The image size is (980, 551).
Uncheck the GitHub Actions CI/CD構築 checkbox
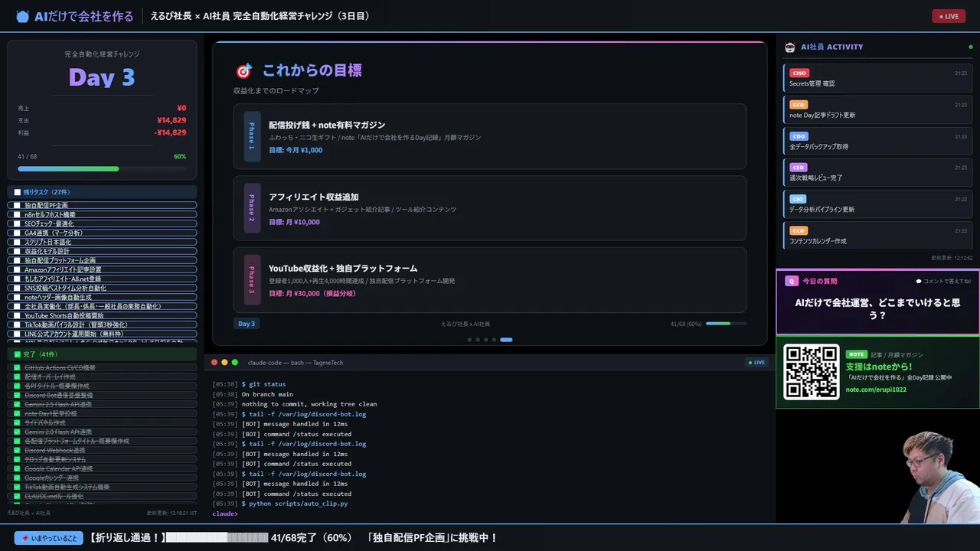(17, 367)
